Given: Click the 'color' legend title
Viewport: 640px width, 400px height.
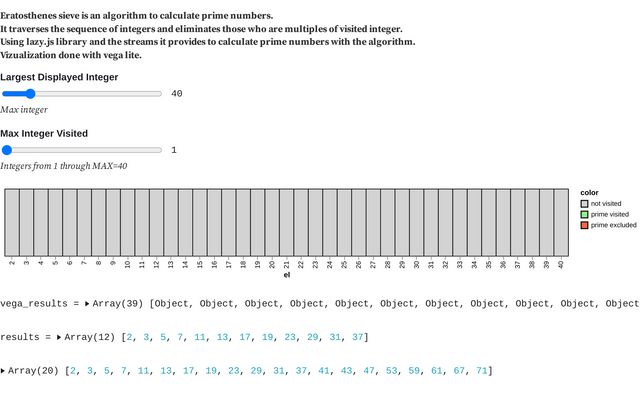Looking at the screenshot, I should point(589,192).
